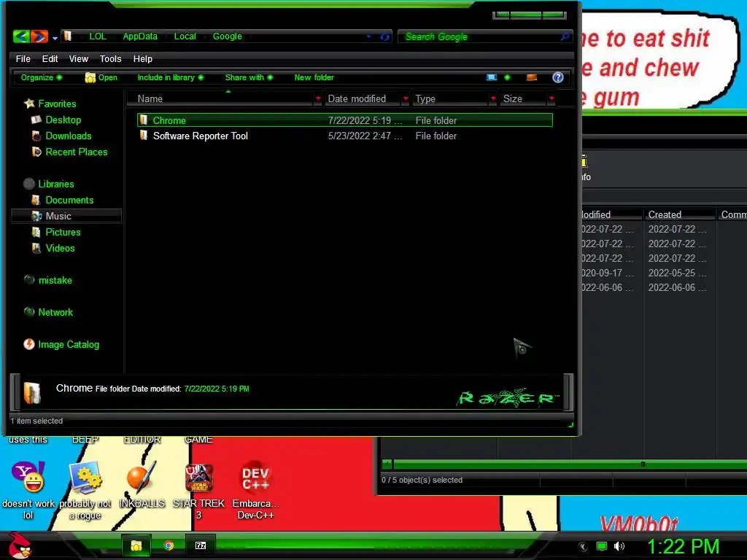
Task: Open Recent Places in navigation pane
Action: pyautogui.click(x=69, y=152)
